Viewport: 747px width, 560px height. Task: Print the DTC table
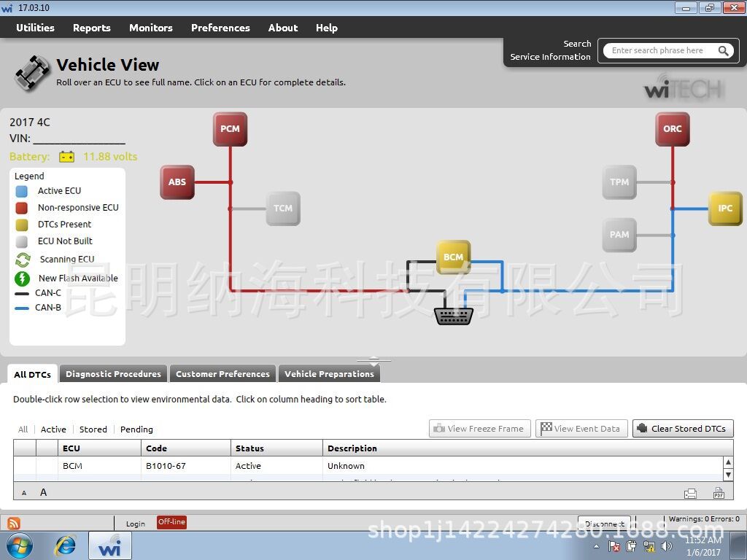pos(690,494)
